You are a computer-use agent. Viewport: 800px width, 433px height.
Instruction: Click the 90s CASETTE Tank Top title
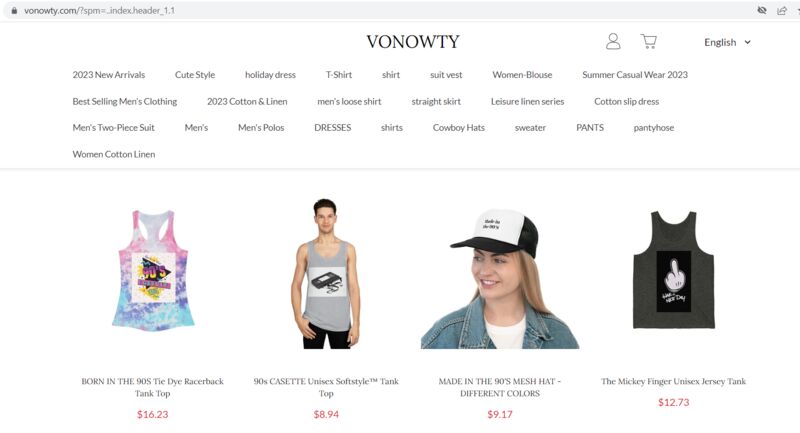coord(326,387)
